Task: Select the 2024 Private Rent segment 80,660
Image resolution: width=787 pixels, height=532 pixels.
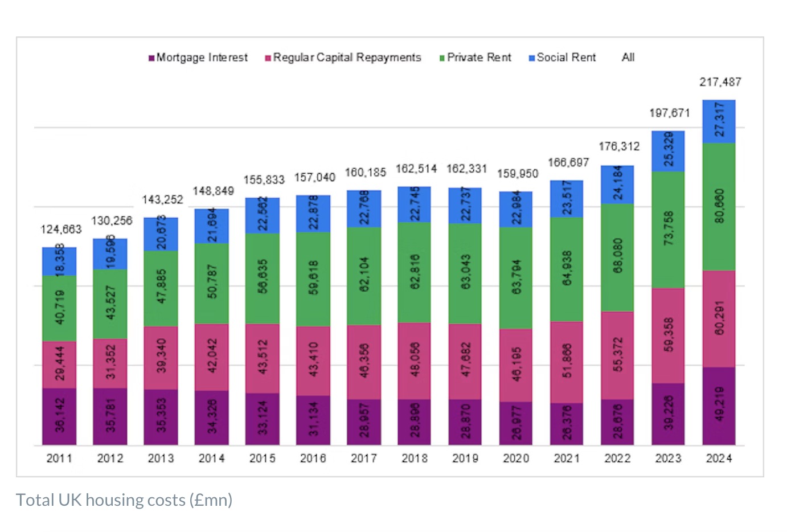Action: click(719, 206)
